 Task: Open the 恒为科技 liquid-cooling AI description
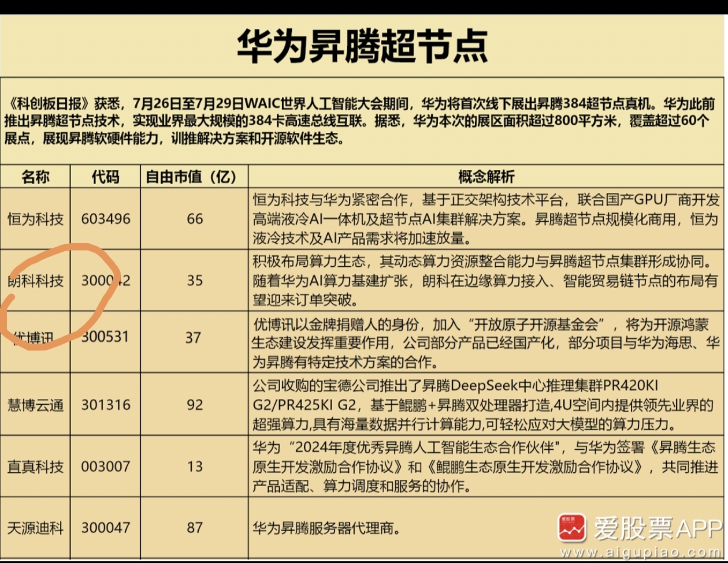tap(485, 219)
